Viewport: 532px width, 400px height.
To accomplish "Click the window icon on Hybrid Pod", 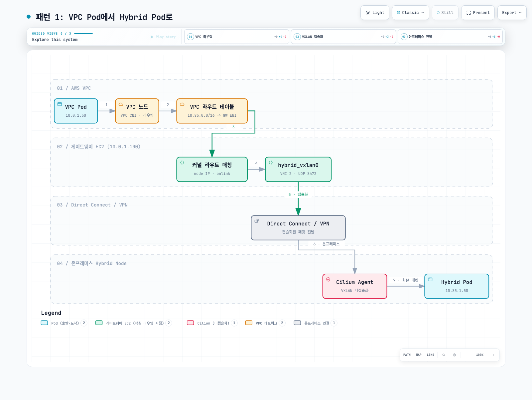I will (430, 279).
